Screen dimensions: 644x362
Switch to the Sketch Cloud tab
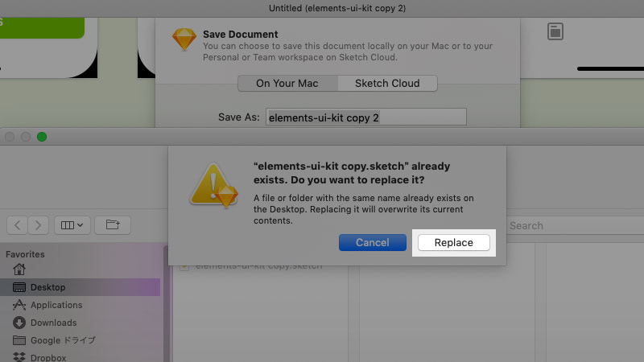point(387,84)
